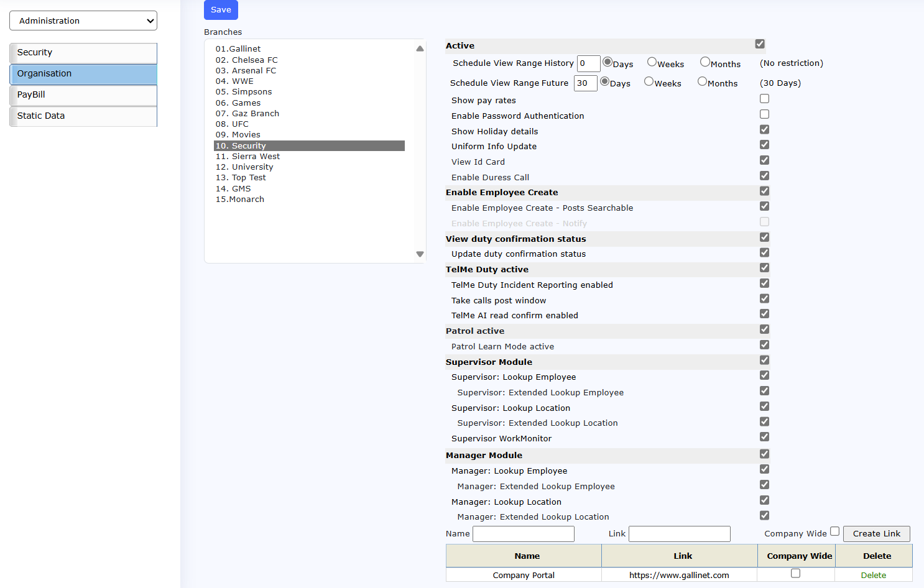Click the Schedule View Range Future input

[585, 83]
